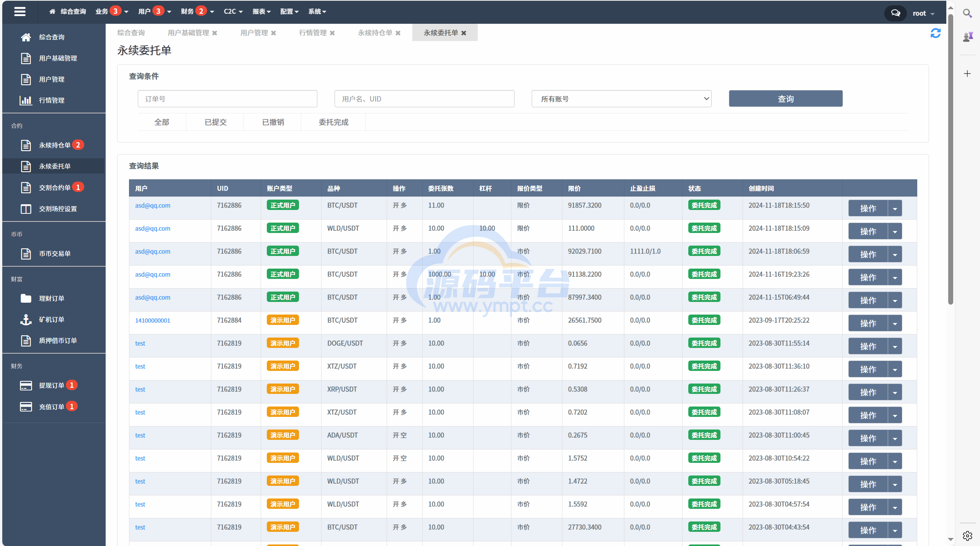Click 正式用户 badge in 91138.2200 row
The height and width of the screenshot is (546, 980).
283,274
